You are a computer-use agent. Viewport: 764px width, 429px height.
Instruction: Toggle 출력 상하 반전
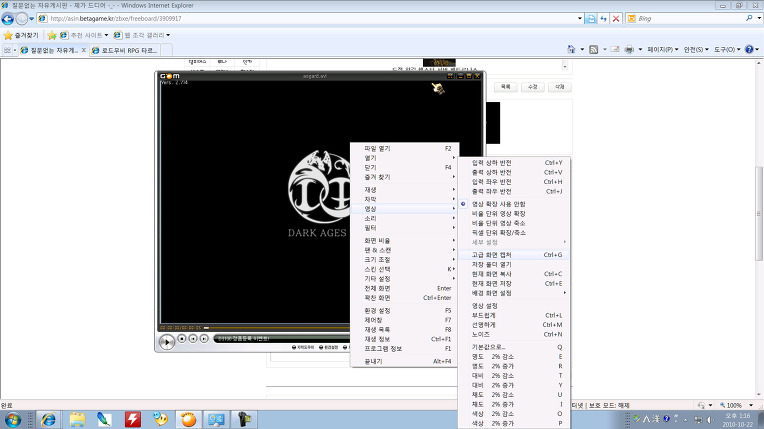pos(514,173)
